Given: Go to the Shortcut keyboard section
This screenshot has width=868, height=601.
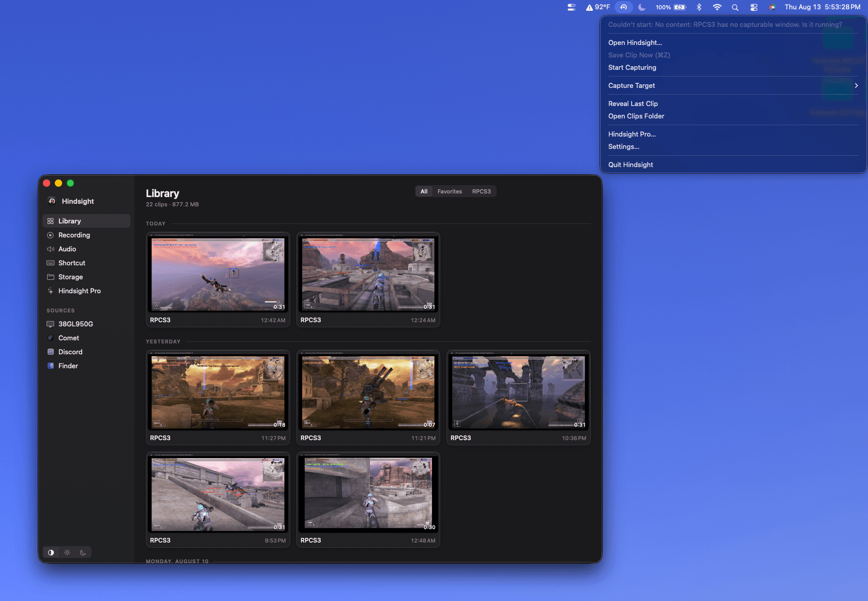Looking at the screenshot, I should (x=86, y=263).
